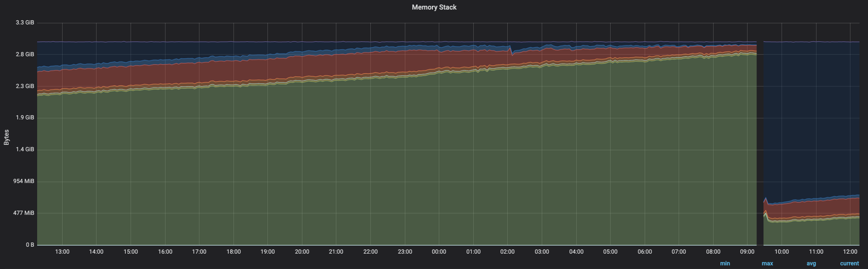Screen dimensions: 868x269
Task: Click the small spike just before 10:00
Action: click(765, 200)
